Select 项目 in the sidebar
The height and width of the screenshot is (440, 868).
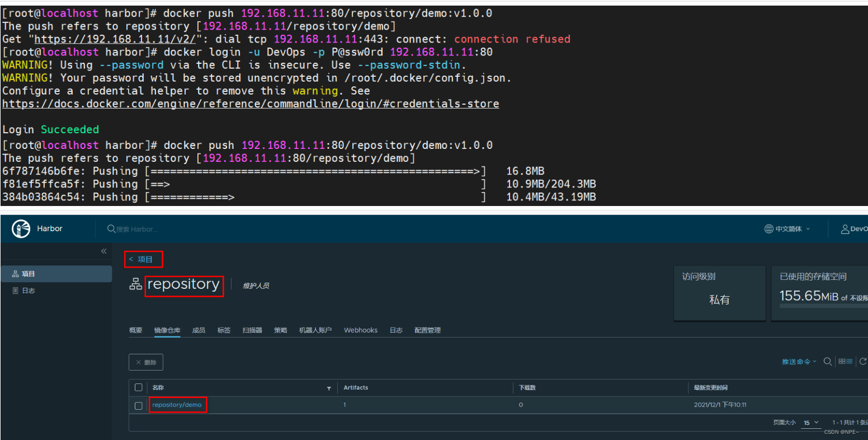point(56,274)
